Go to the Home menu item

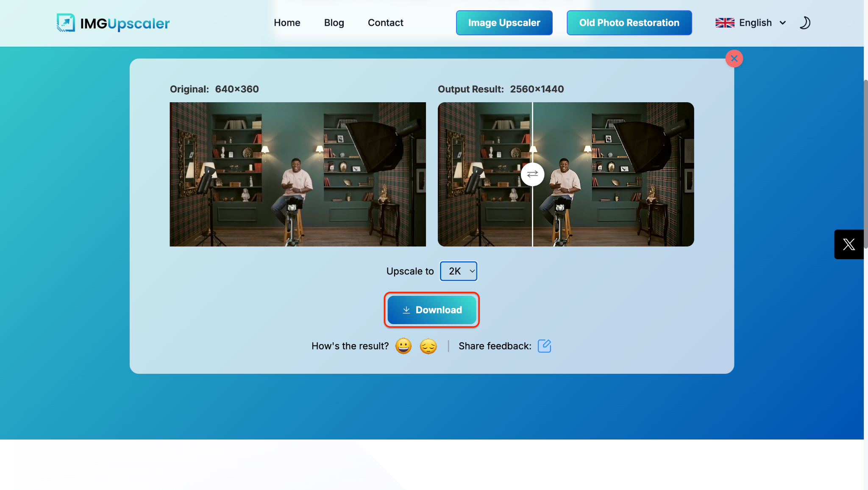[287, 23]
